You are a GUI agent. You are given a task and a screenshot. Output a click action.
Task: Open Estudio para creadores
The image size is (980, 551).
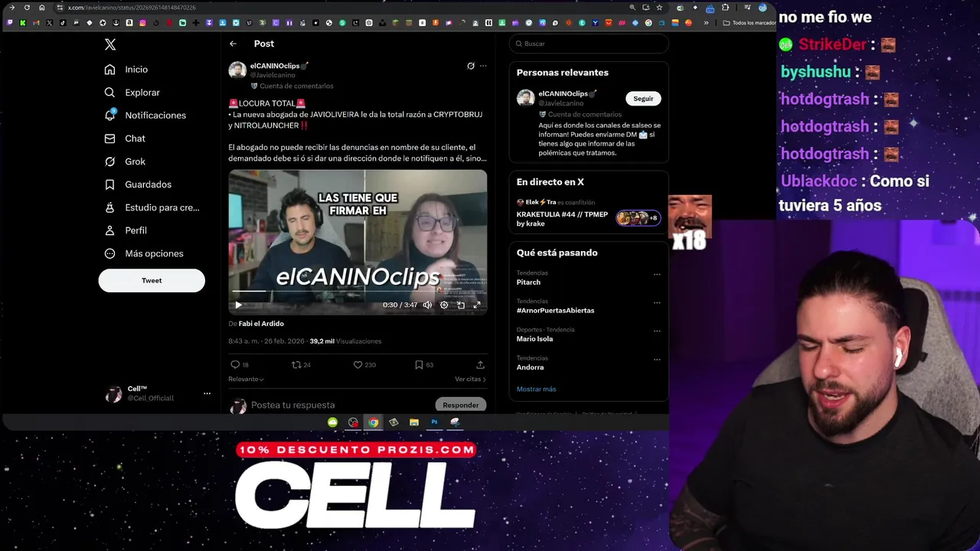(152, 207)
